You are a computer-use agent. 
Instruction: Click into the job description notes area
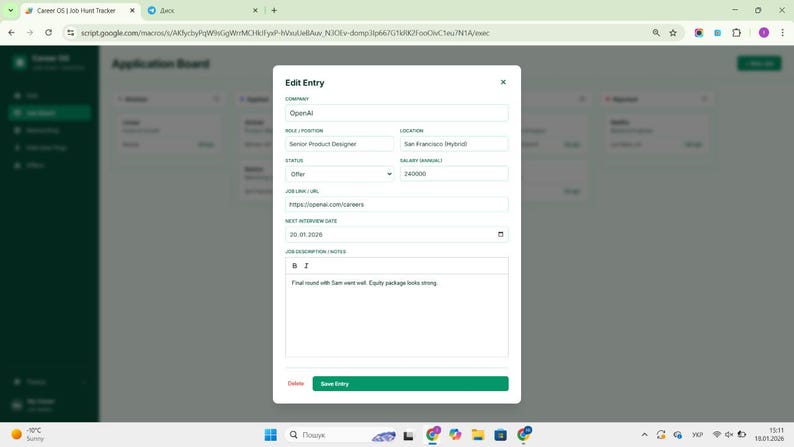point(396,316)
